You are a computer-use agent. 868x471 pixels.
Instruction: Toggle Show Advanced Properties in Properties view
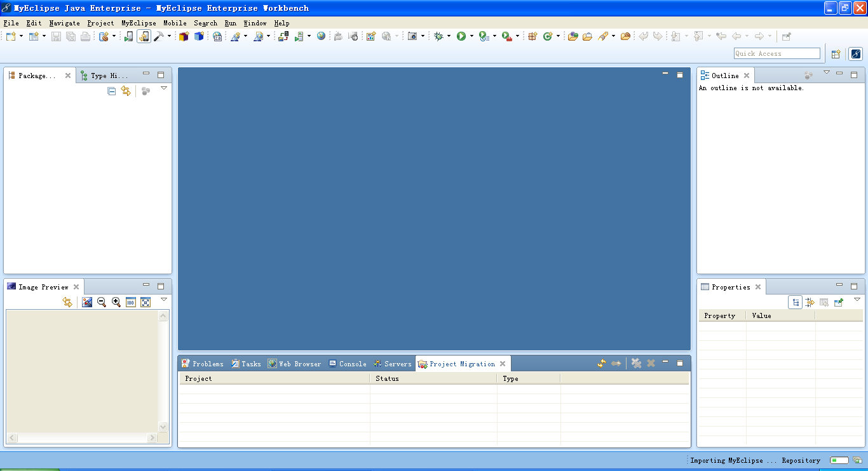point(810,302)
